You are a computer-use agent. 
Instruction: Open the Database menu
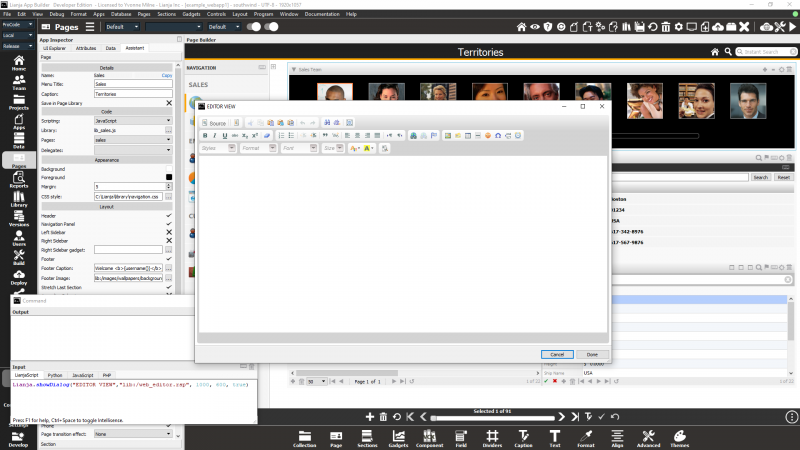pyautogui.click(x=121, y=14)
